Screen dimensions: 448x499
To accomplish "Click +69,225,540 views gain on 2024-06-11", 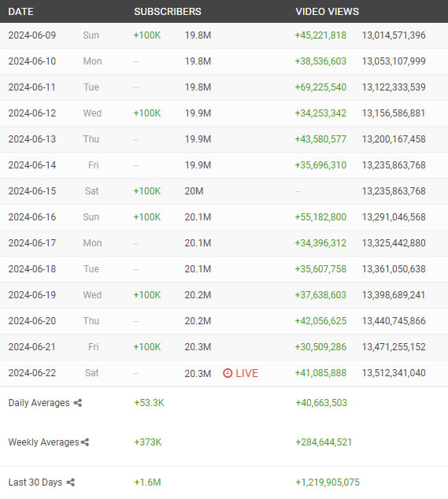I will pyautogui.click(x=320, y=87).
